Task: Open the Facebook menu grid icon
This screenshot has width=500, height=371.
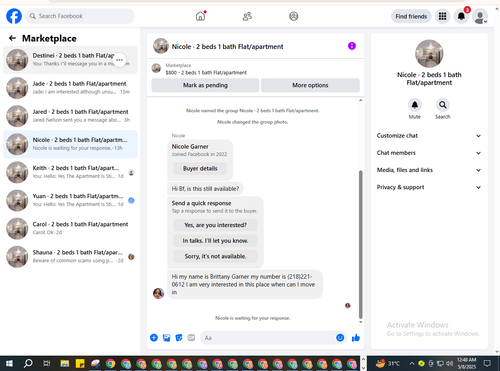Action: [x=442, y=16]
